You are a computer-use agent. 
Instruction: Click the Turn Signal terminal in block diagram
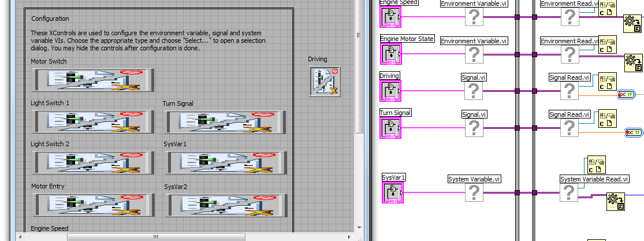390,128
